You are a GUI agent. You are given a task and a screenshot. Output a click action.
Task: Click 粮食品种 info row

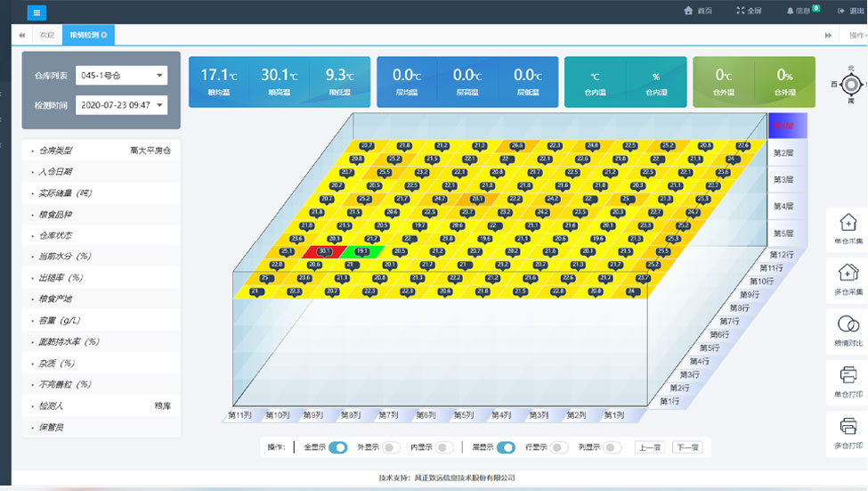[101, 215]
